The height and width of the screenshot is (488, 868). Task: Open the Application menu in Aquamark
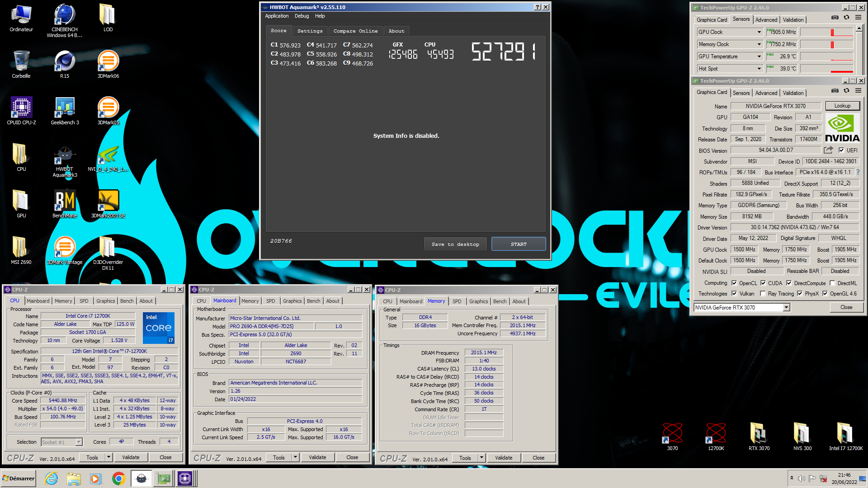(277, 16)
